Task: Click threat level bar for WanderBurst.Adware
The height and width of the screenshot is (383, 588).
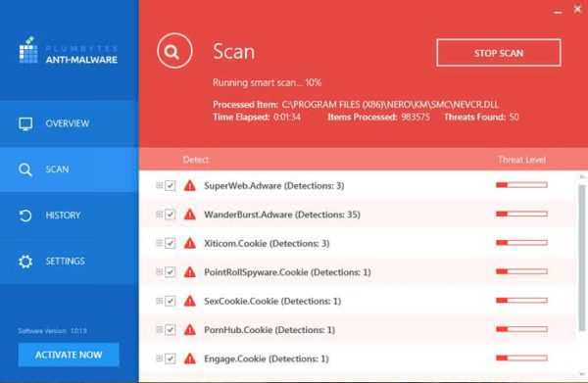Action: pos(521,214)
